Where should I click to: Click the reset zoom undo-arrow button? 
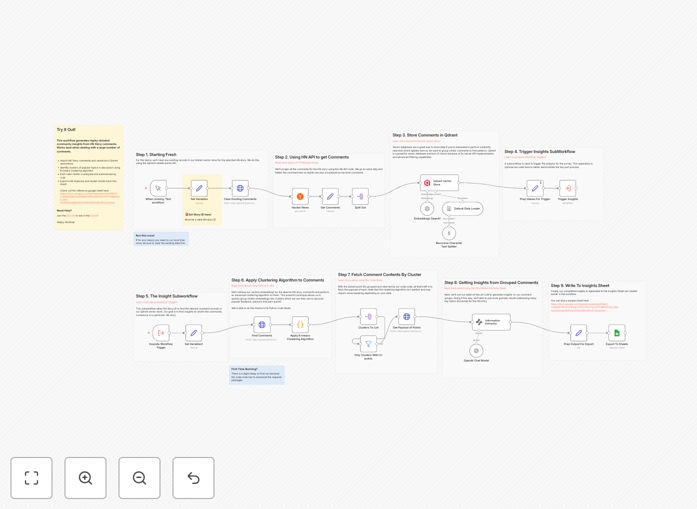tap(193, 478)
